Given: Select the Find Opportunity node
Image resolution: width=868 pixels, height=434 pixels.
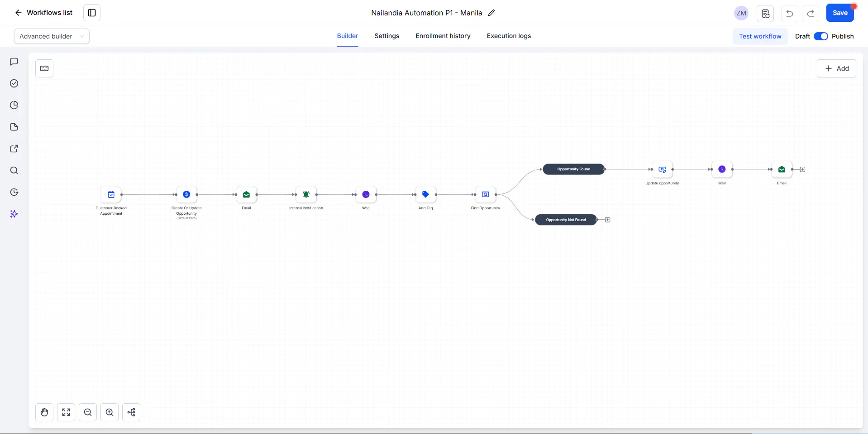Looking at the screenshot, I should coord(485,194).
